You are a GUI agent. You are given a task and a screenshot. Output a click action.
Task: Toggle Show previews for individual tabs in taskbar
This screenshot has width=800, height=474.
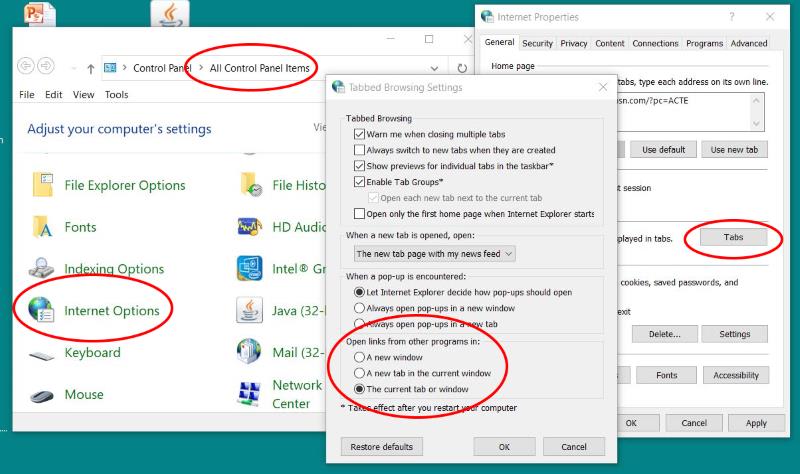[x=359, y=166]
